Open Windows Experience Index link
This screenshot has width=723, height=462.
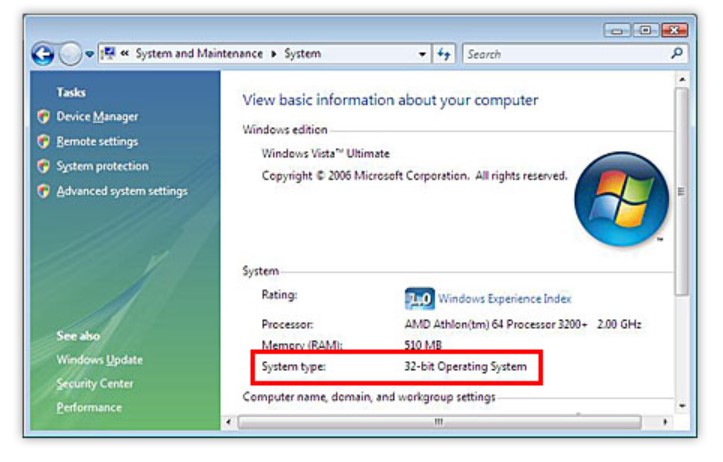504,299
